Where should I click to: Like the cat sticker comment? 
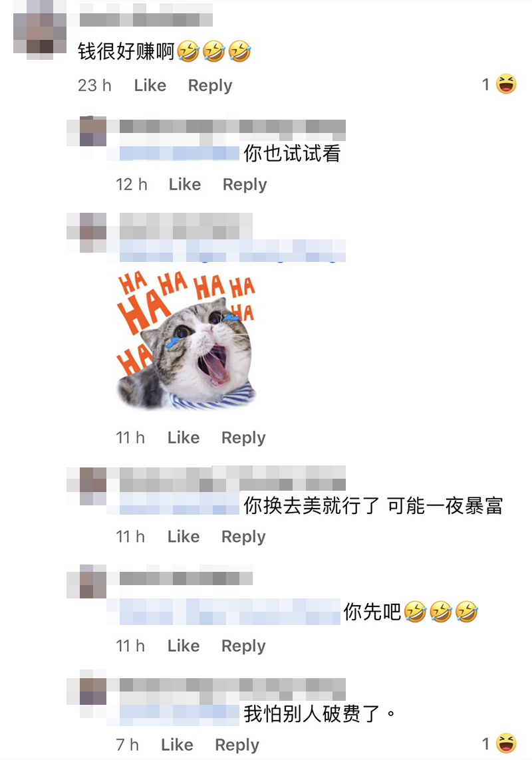(x=184, y=438)
